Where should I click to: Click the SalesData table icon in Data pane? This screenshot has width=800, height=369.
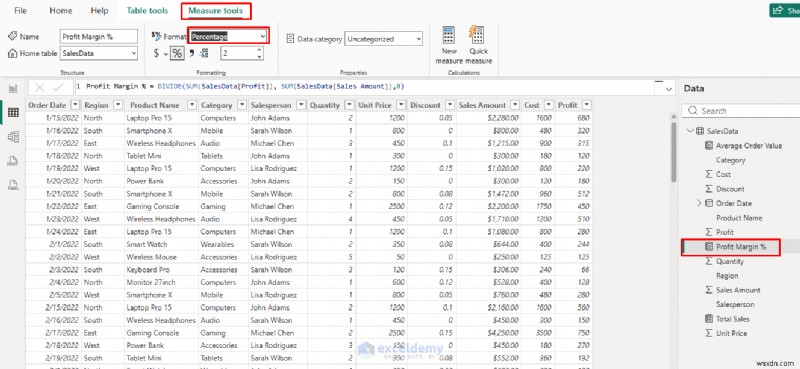click(x=700, y=131)
